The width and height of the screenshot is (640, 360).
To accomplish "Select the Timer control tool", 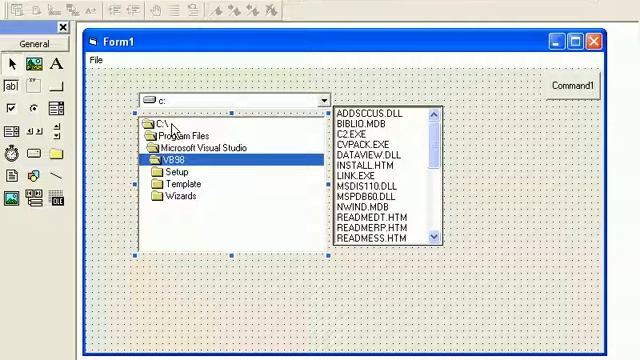I will (x=12, y=153).
